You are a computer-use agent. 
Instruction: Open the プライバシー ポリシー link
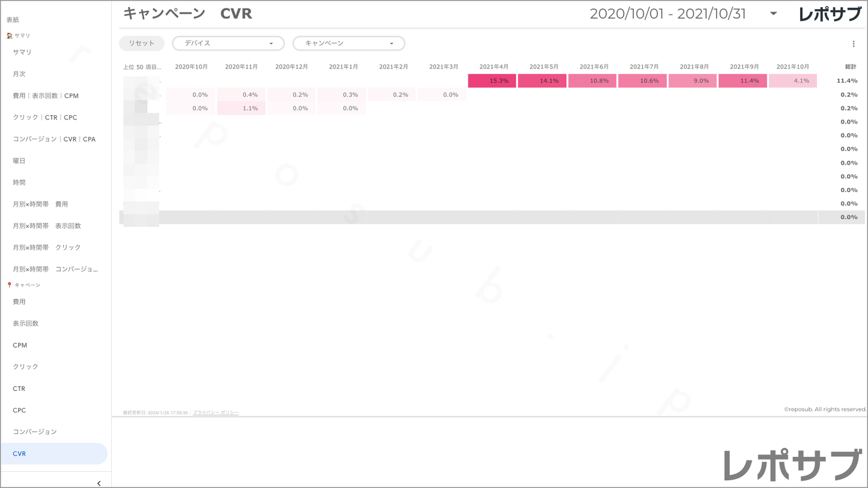click(x=216, y=413)
